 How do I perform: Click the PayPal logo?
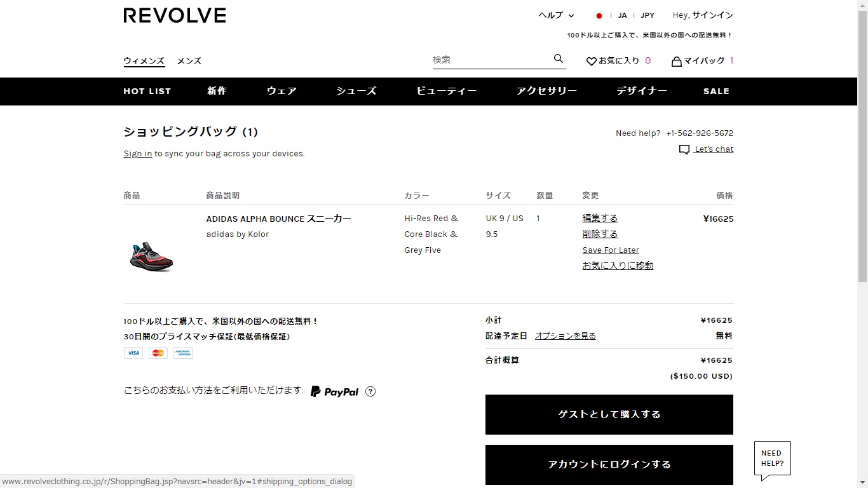coord(334,392)
